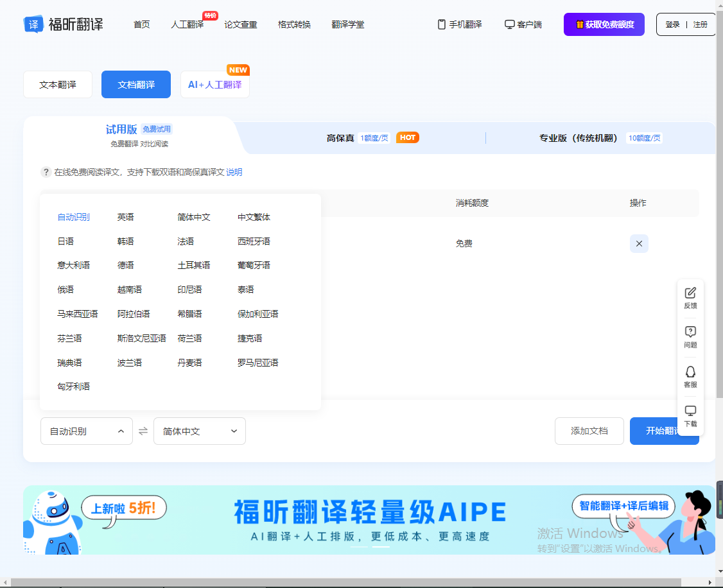Open customer service (客服) sidebar icon
The height and width of the screenshot is (588, 723).
[x=690, y=377]
